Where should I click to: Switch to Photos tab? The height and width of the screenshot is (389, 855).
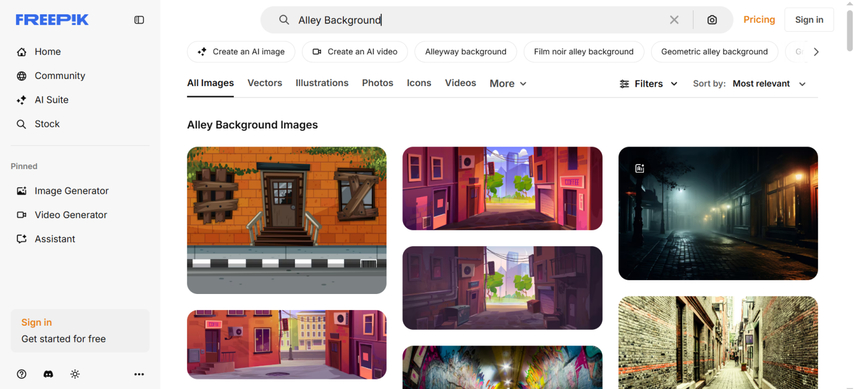click(377, 83)
